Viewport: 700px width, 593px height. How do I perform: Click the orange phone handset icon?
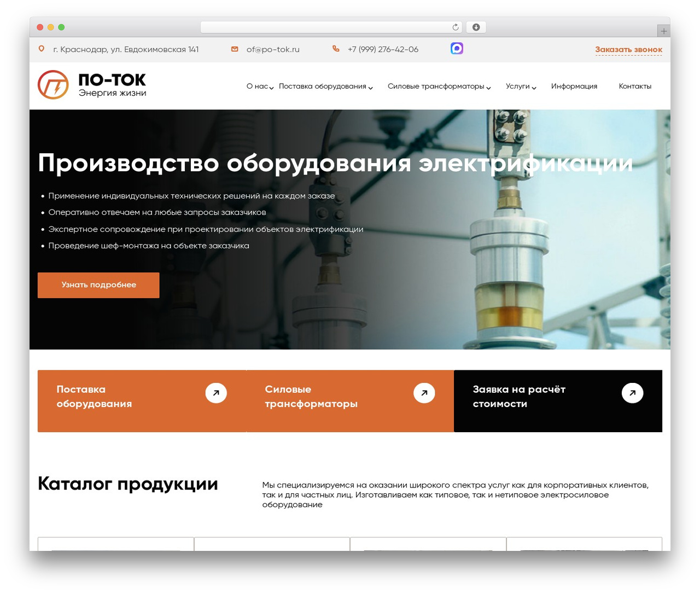336,49
